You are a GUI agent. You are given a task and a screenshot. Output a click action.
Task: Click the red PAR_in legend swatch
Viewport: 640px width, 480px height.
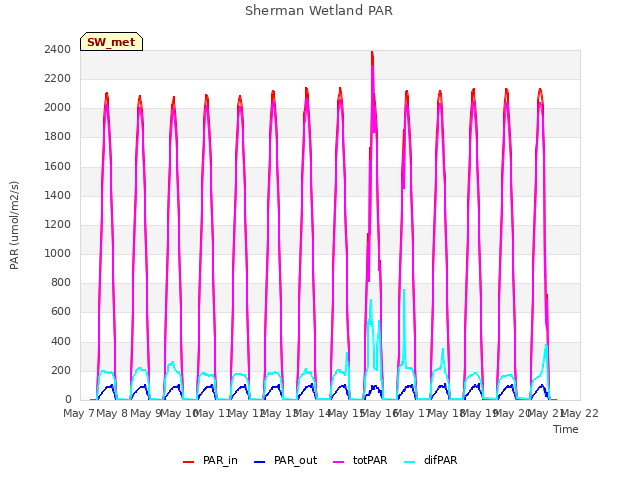[x=188, y=462]
